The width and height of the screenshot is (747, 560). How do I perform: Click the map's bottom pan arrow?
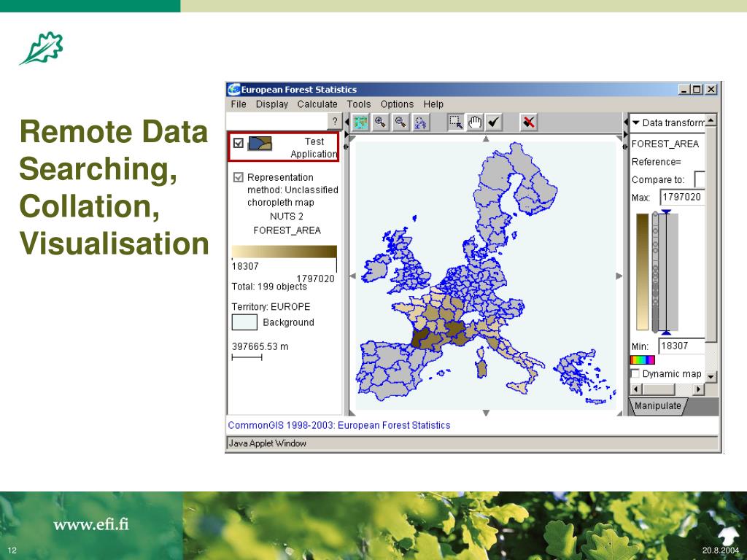[x=486, y=413]
